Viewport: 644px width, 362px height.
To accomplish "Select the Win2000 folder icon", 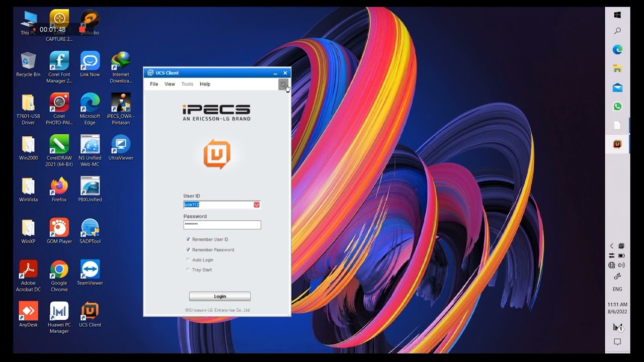I will point(28,148).
